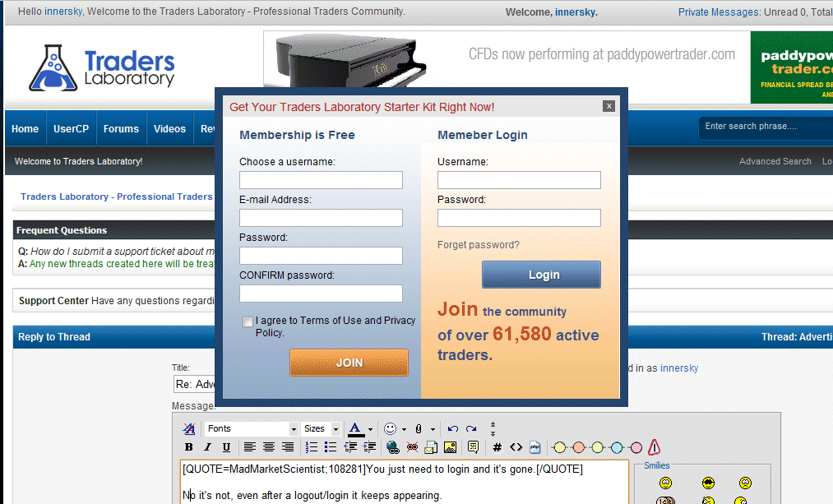Viewport: 833px width, 504px height.
Task: Close the Starter Kit popup
Action: [x=609, y=106]
